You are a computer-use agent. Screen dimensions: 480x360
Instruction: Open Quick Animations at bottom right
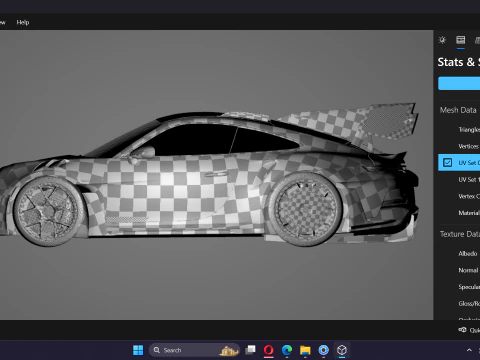(x=469, y=330)
